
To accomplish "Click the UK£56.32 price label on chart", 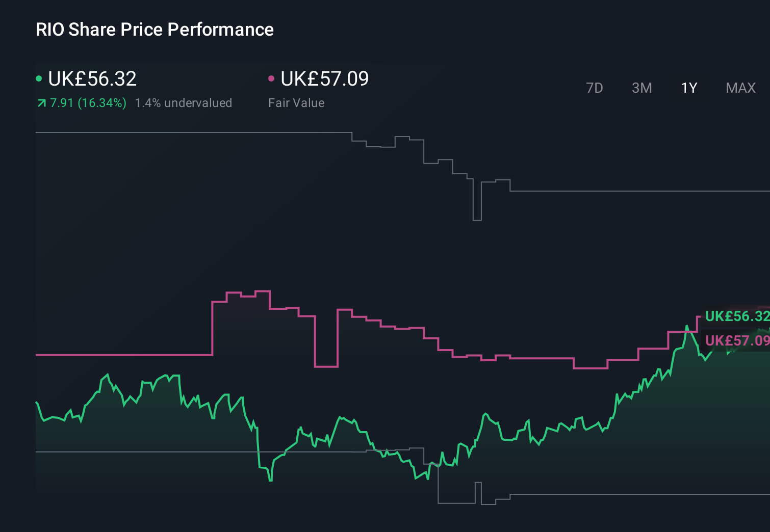I will [736, 316].
